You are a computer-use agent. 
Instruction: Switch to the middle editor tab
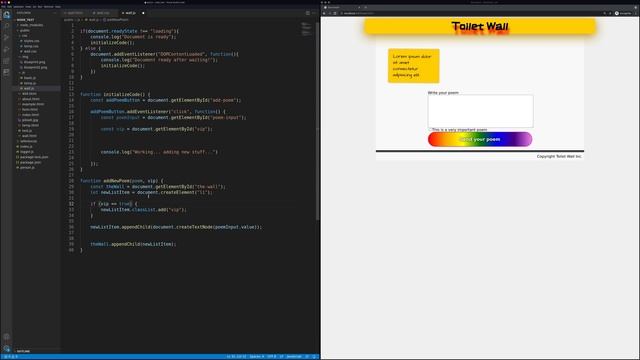pos(104,13)
